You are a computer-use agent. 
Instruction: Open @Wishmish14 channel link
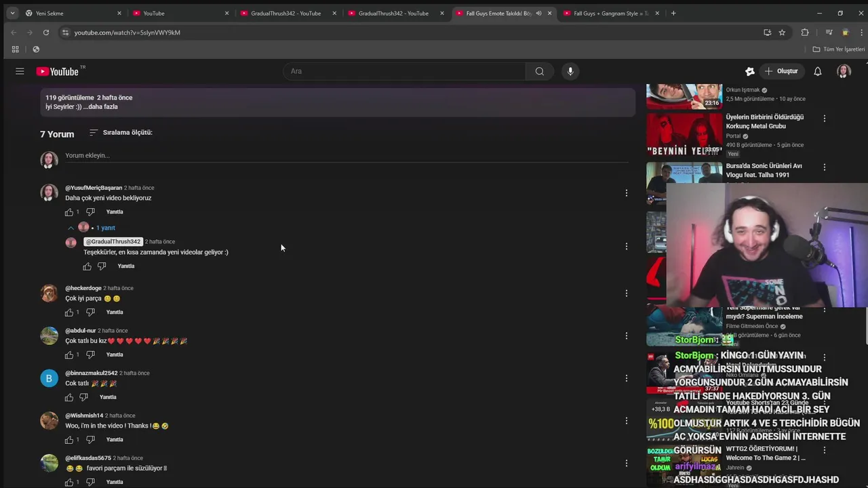pyautogui.click(x=84, y=415)
